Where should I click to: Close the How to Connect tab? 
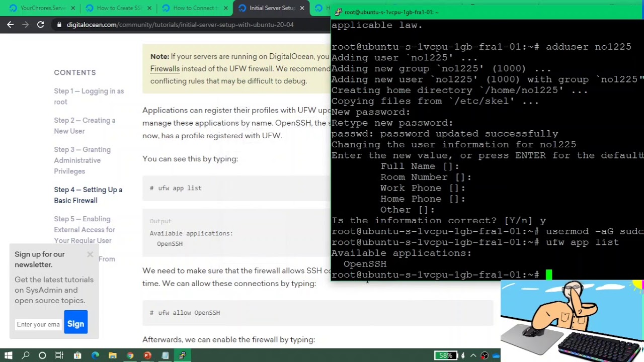[226, 8]
